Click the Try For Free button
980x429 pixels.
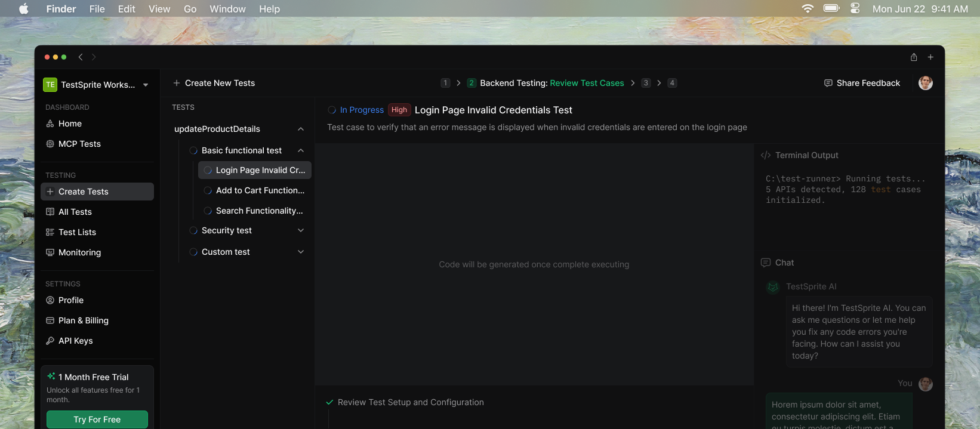97,419
